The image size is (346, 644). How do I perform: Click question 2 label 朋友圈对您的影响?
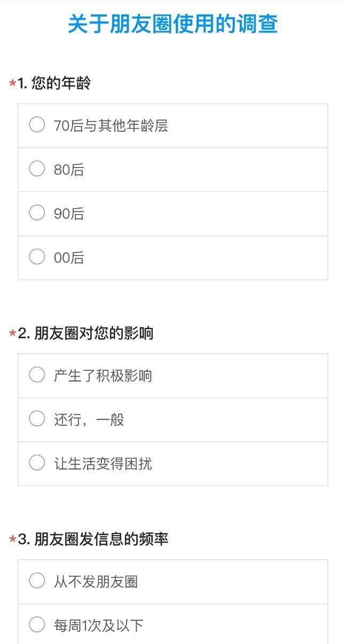tap(93, 333)
